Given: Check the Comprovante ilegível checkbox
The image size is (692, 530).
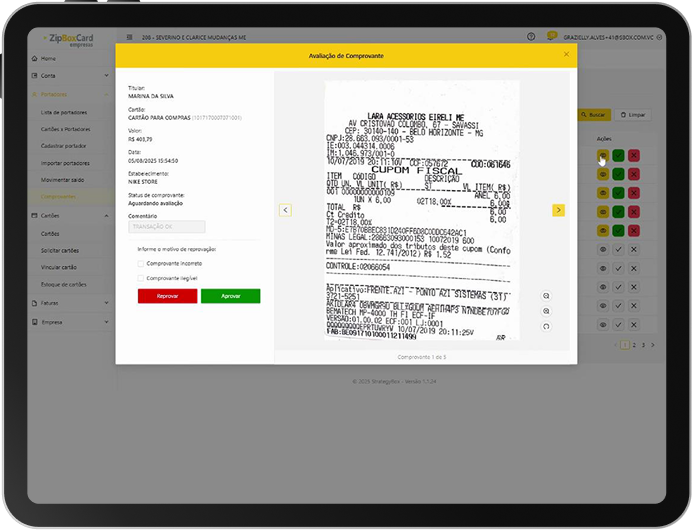Looking at the screenshot, I should 140,278.
